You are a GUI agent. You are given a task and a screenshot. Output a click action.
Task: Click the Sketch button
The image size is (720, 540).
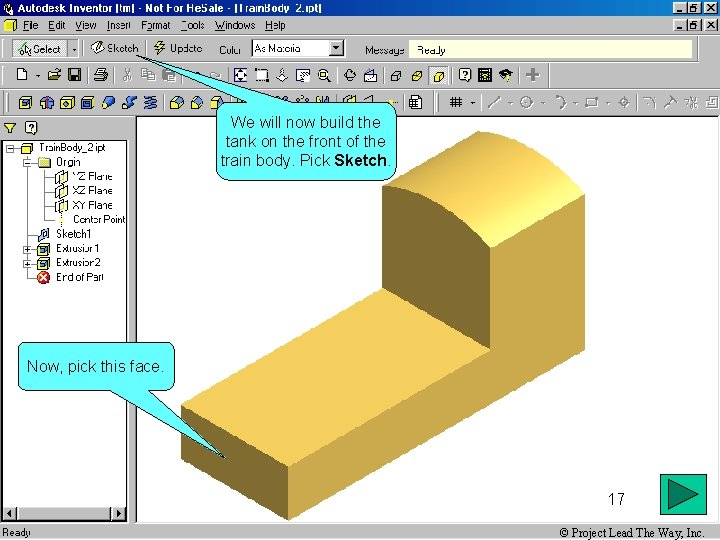114,48
